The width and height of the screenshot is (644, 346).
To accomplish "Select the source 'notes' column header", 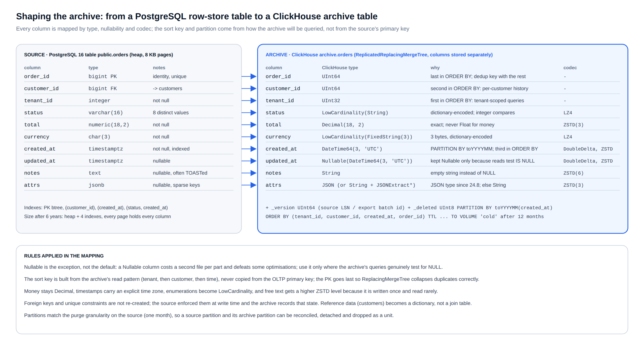I will (159, 68).
